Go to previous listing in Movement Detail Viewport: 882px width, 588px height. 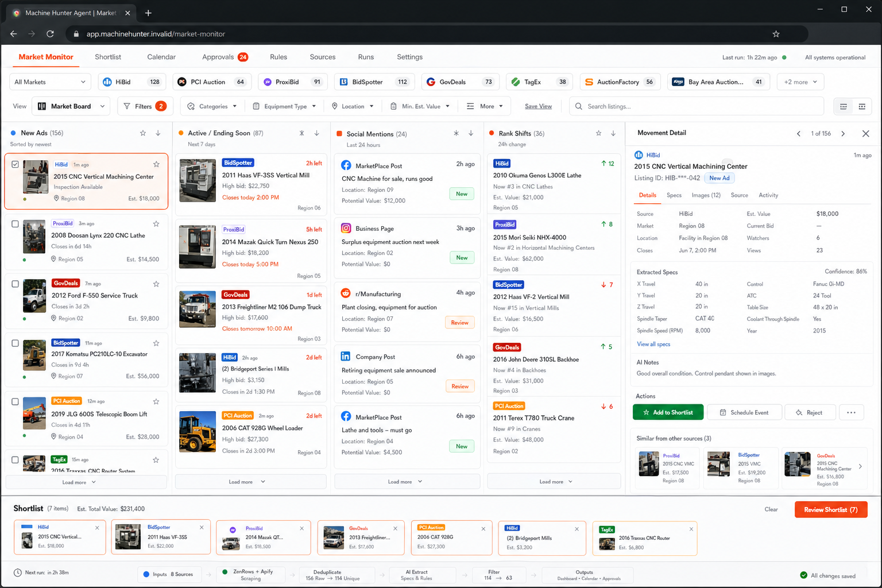pos(798,134)
